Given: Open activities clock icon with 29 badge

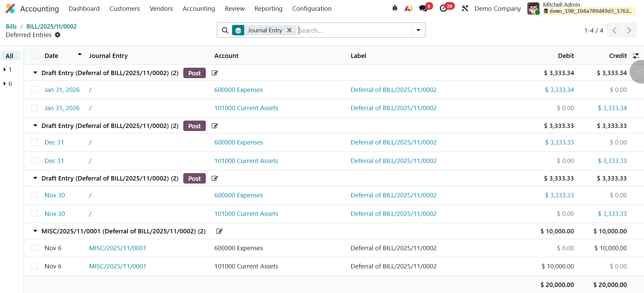Looking at the screenshot, I should [x=444, y=8].
